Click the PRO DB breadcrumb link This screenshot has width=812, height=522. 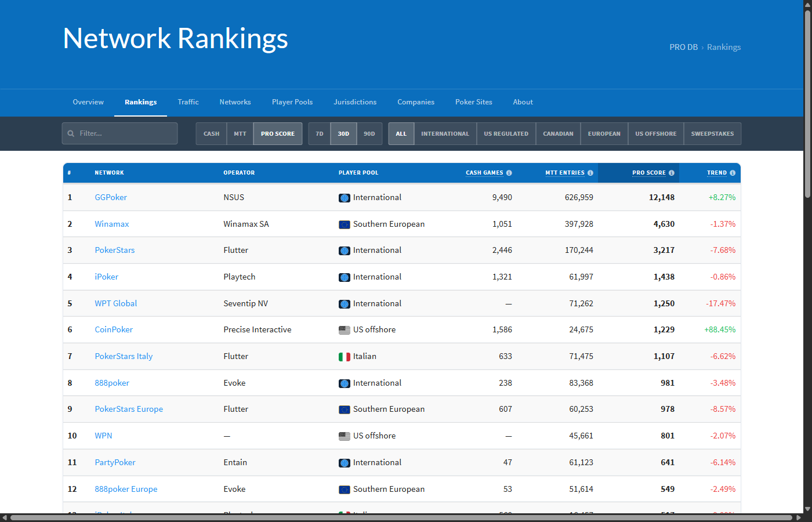coord(683,47)
